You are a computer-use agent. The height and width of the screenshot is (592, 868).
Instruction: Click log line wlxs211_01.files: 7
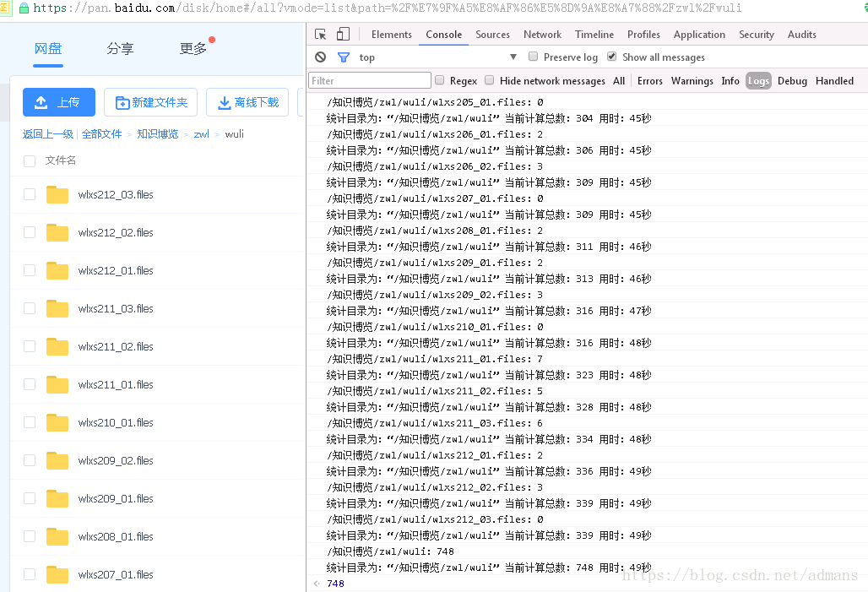[435, 360]
